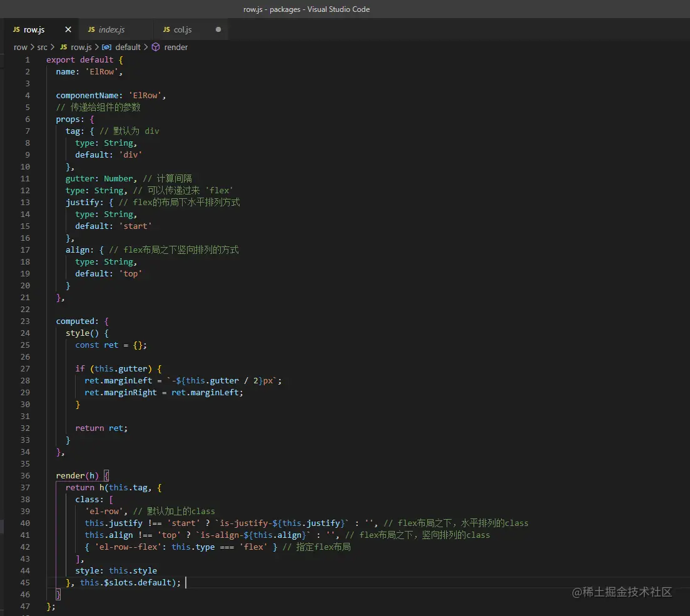The height and width of the screenshot is (616, 690).
Task: Expand the chevron after 'row' breadcrumb
Action: click(32, 47)
